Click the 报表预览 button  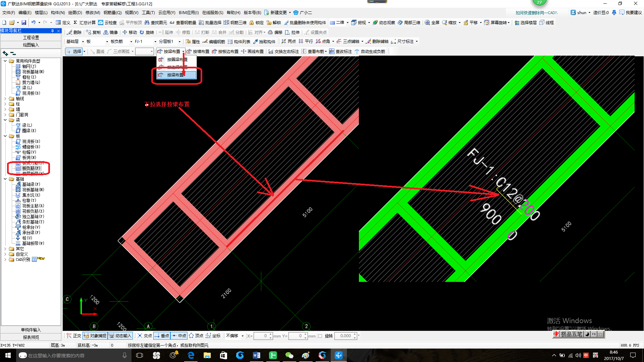tap(31, 337)
